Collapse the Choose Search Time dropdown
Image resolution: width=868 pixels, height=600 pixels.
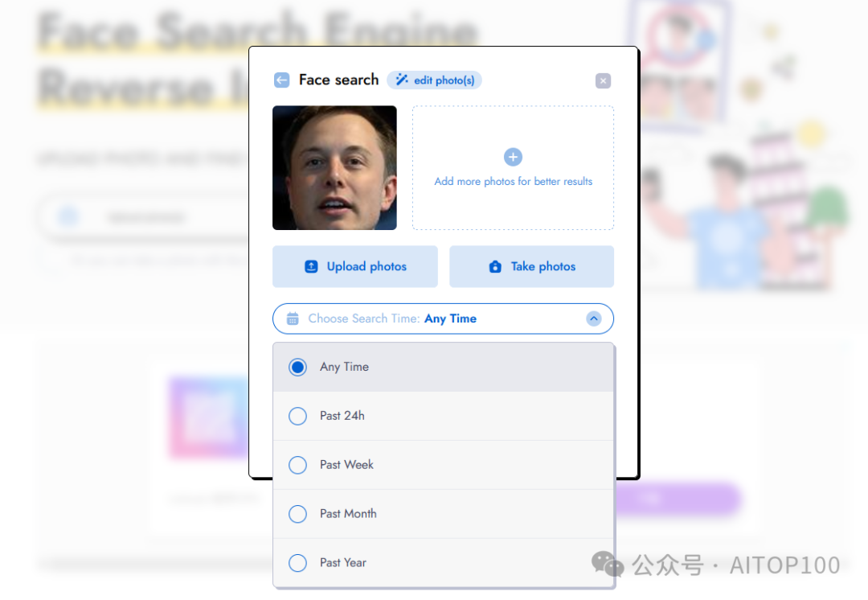tap(443, 318)
